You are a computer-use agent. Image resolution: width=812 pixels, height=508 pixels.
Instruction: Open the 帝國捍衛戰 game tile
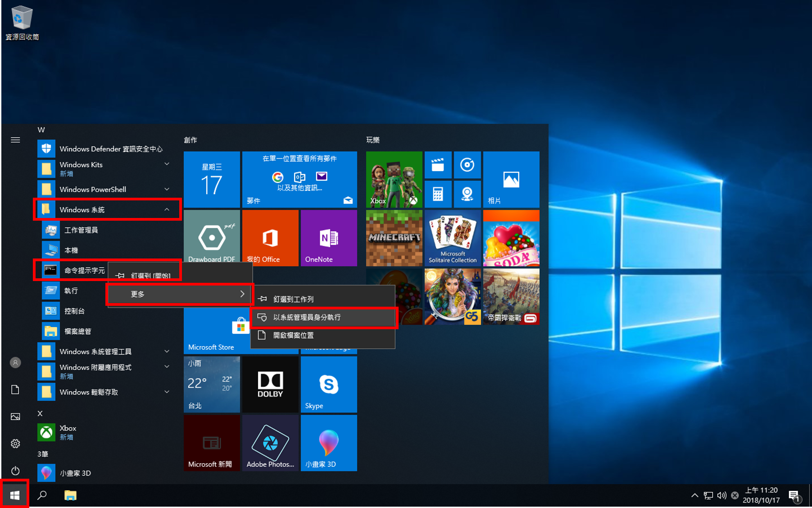(x=511, y=297)
